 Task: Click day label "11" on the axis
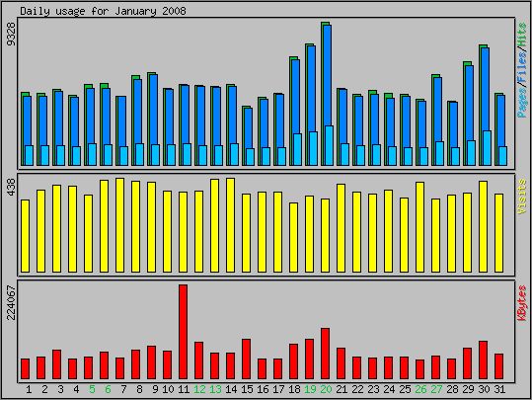184,389
